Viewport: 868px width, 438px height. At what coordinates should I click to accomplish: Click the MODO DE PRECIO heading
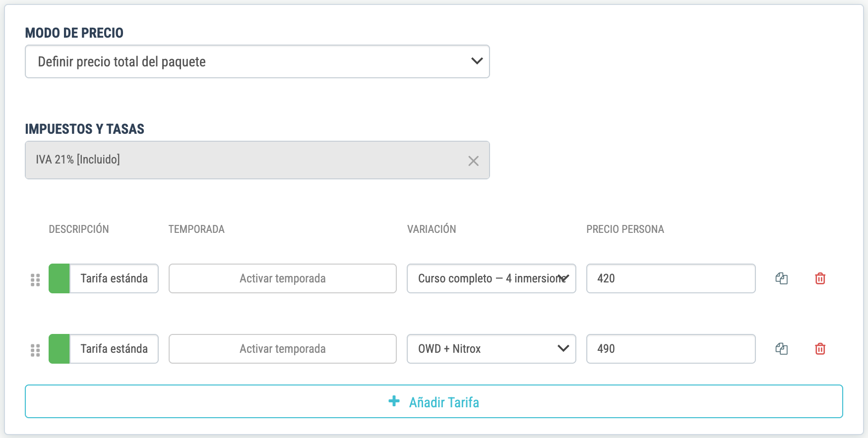tap(74, 33)
